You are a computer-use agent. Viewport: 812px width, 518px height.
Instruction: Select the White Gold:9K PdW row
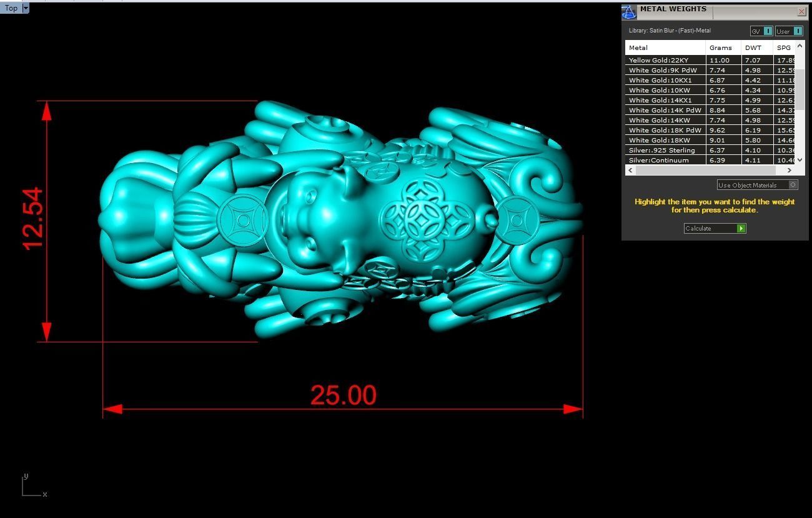point(710,70)
